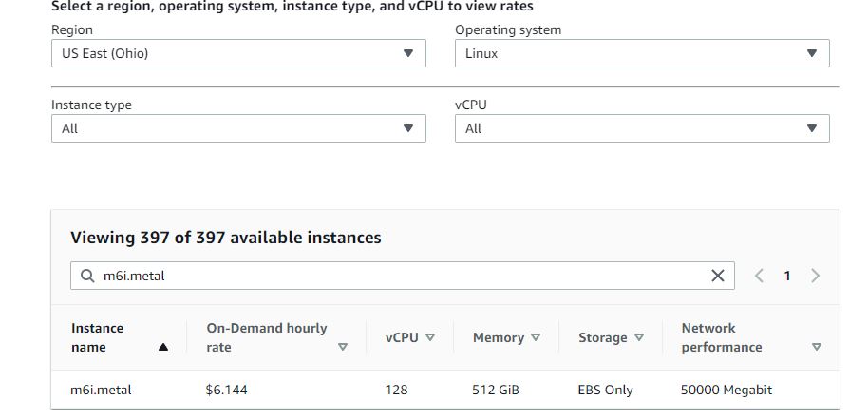The image size is (868, 420).
Task: Go to previous results page arrow
Action: tap(759, 276)
